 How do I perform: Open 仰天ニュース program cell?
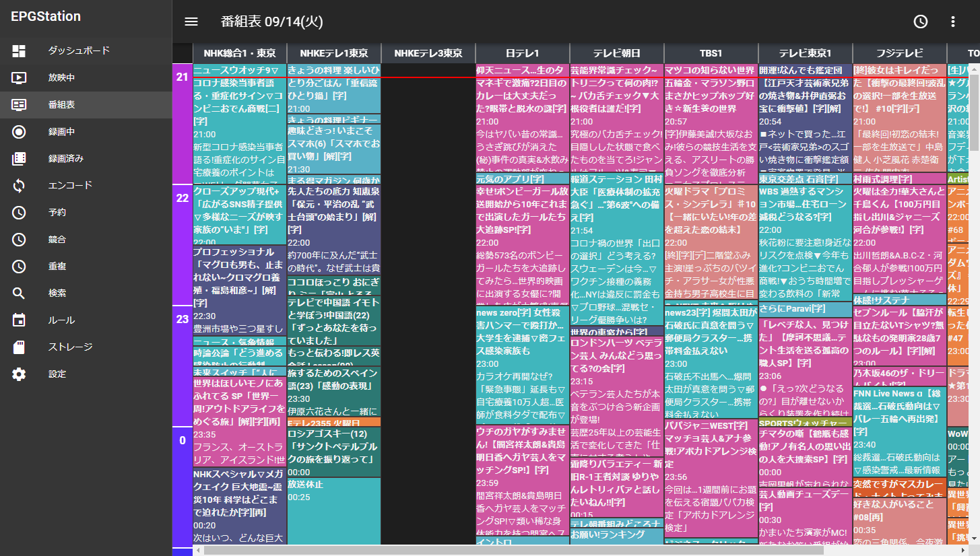tap(523, 118)
